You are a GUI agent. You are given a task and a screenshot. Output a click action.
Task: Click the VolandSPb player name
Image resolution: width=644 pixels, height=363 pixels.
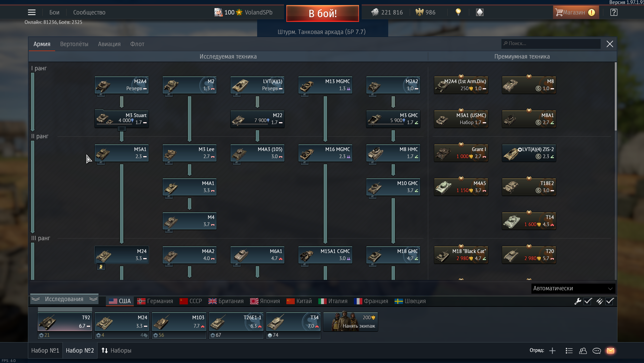[x=258, y=12]
